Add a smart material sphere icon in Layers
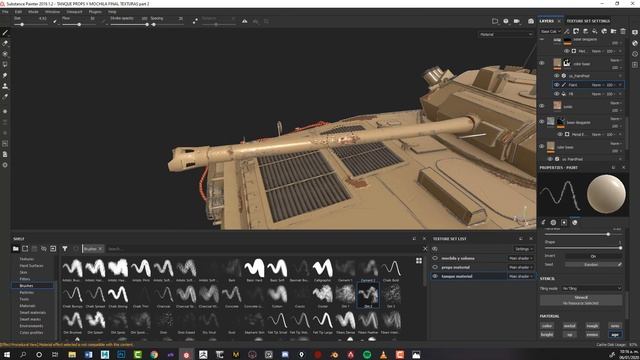Viewport: 640px width, 360px height. click(604, 31)
